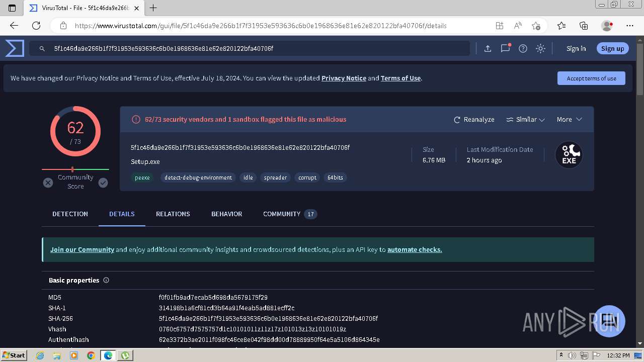Click the 62/73 detection score ring
644x362 pixels.
tap(75, 131)
